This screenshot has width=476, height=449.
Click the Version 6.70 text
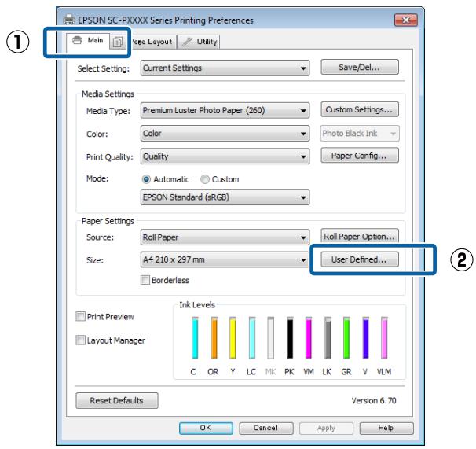374,401
